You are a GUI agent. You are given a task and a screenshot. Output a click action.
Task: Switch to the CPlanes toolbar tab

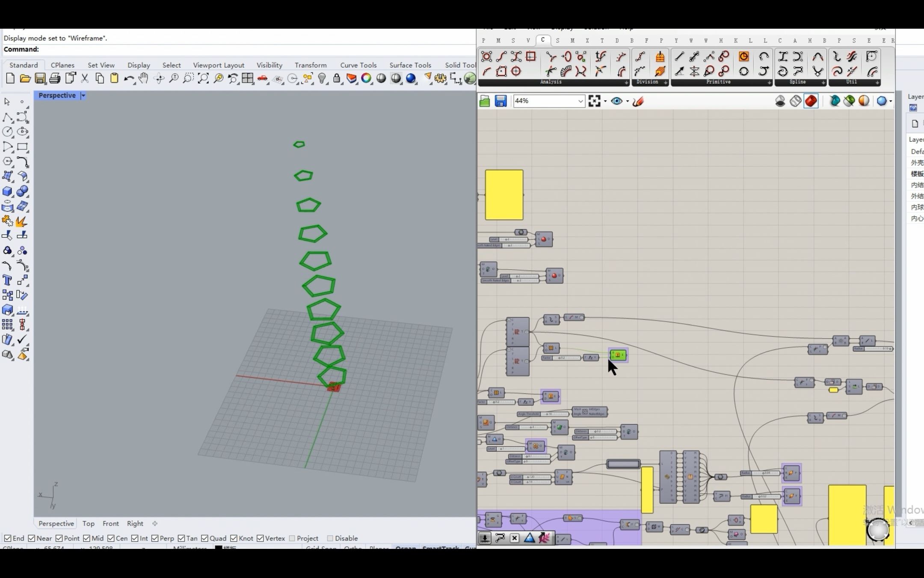[x=62, y=65]
